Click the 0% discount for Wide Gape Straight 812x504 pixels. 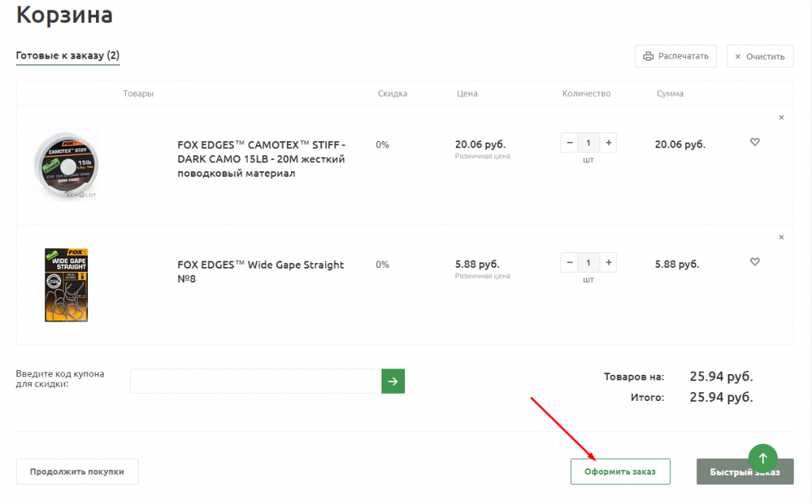(382, 265)
